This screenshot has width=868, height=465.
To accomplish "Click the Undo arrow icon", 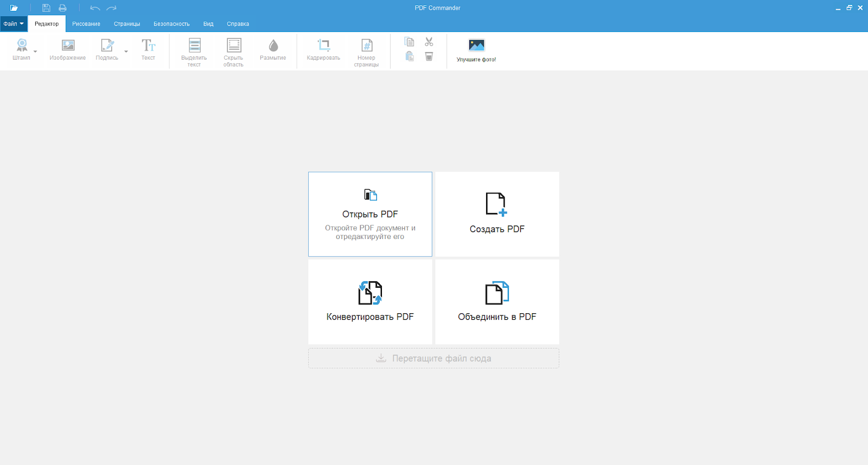I will (x=95, y=8).
